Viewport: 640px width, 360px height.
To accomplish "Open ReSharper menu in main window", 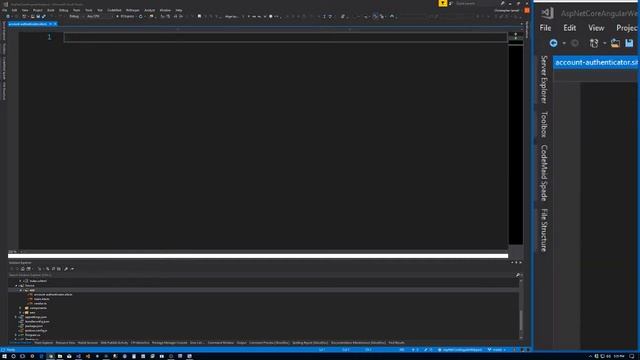I will pos(133,10).
